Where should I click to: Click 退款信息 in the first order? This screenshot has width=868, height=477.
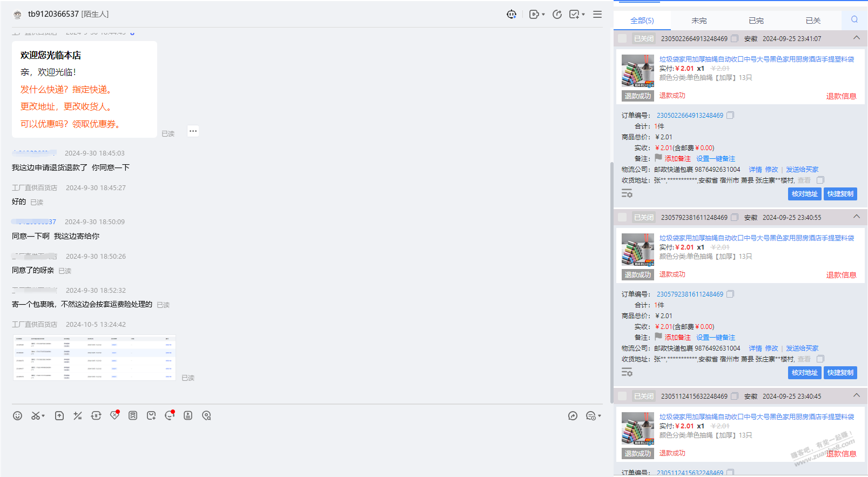pos(841,96)
